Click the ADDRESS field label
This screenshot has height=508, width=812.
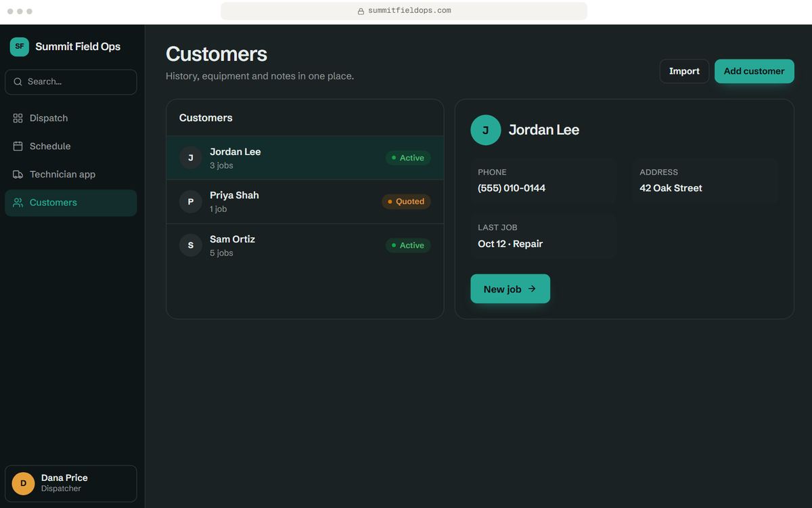coord(658,172)
